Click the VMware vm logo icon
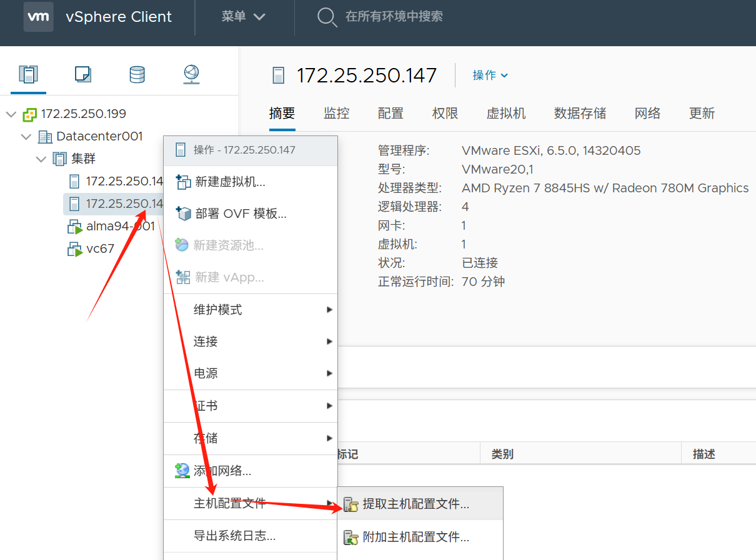The height and width of the screenshot is (560, 756). click(38, 17)
